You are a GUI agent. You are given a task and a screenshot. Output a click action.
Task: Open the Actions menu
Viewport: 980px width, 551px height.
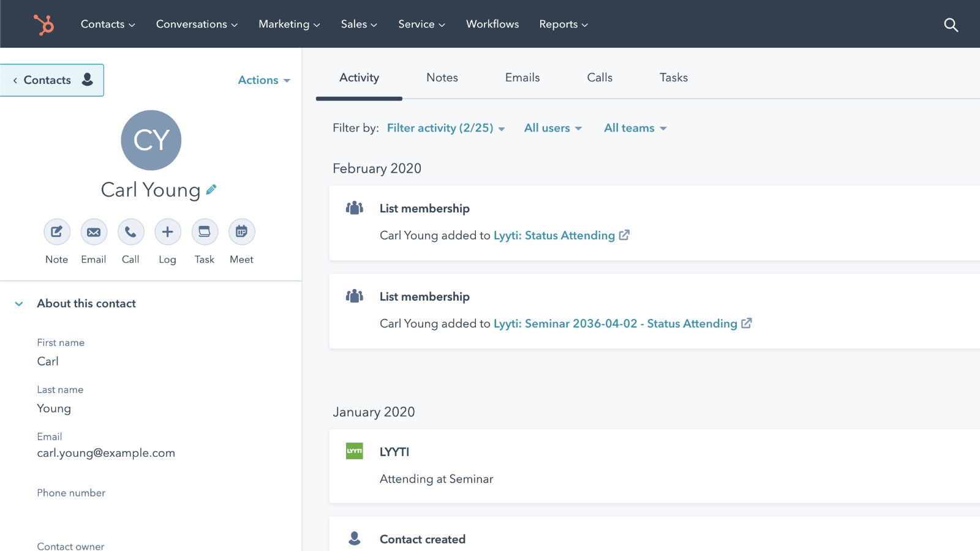point(263,80)
